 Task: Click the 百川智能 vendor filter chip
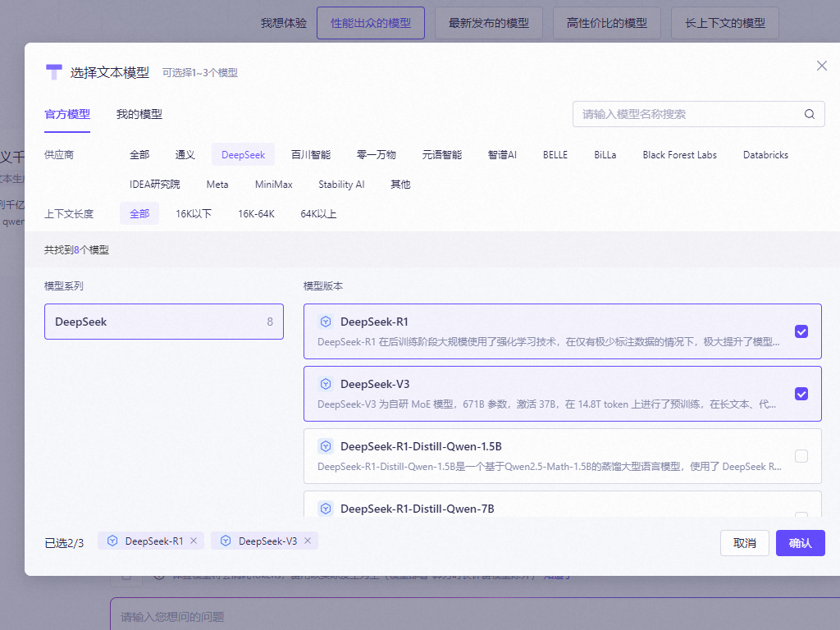(311, 154)
